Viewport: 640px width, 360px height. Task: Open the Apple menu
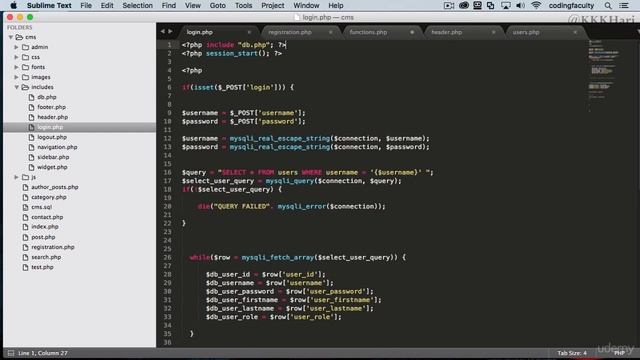13,5
